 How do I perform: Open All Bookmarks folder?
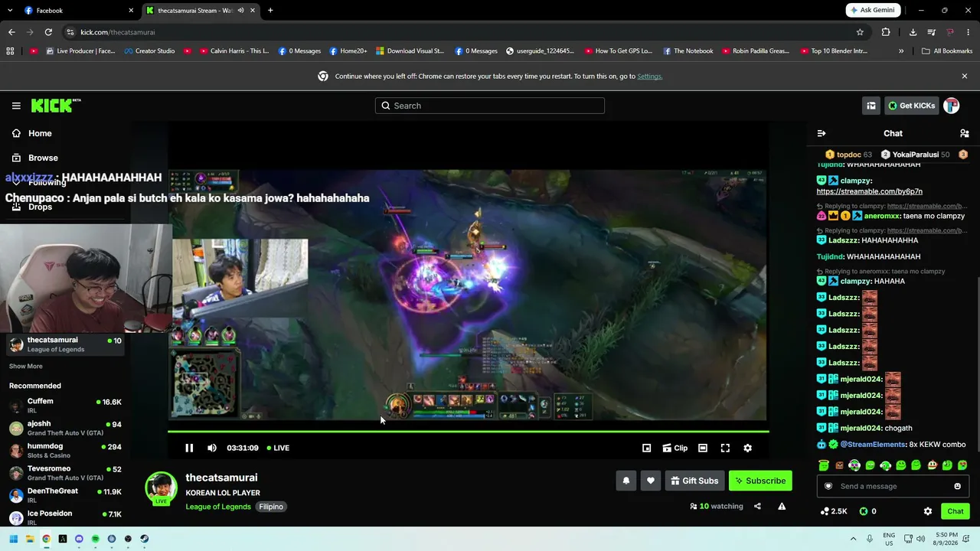point(947,51)
